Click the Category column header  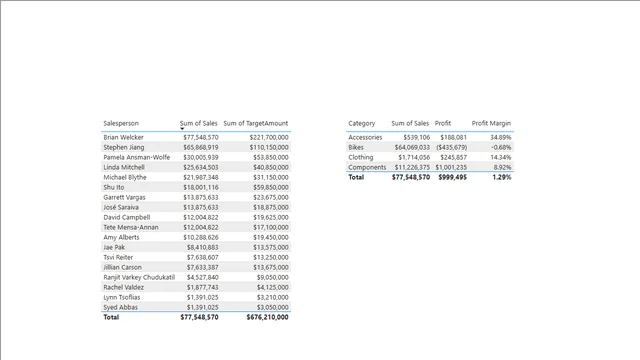coord(362,123)
